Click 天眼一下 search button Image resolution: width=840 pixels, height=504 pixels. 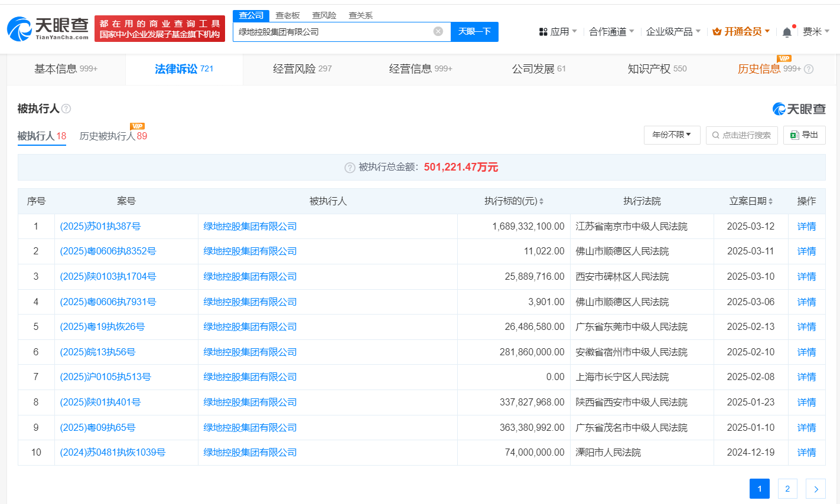point(474,32)
